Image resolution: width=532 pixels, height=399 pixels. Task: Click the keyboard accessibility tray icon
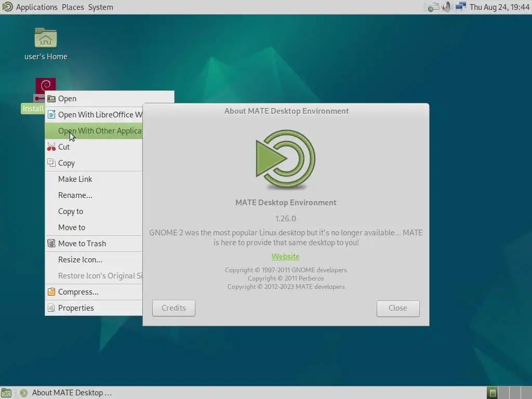coord(433,7)
